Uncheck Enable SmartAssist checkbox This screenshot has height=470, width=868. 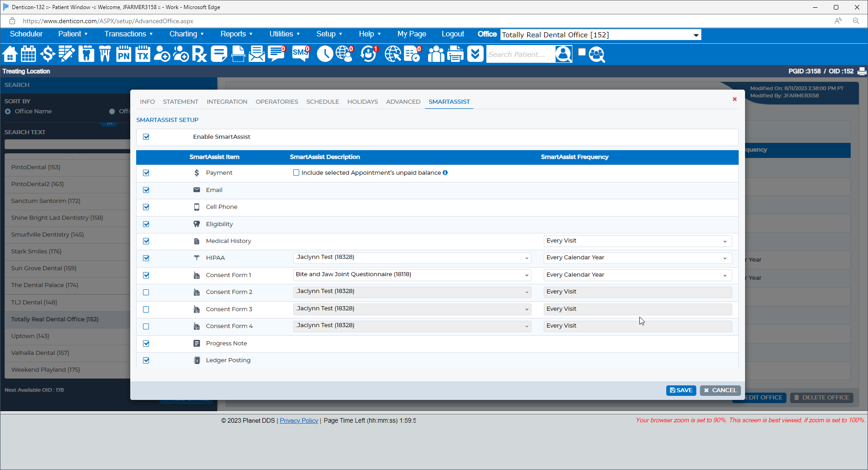pos(146,137)
